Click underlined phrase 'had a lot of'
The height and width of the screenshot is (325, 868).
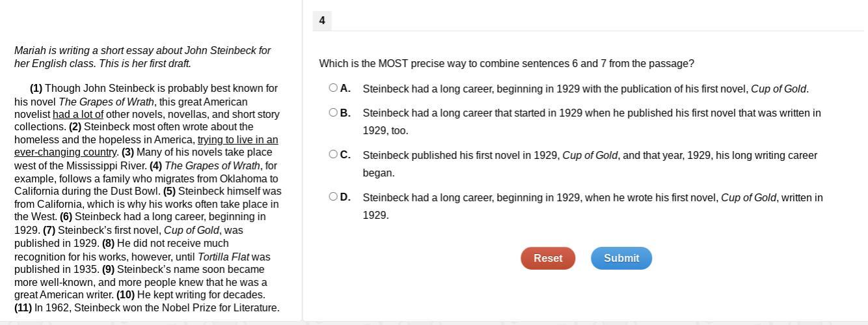click(78, 114)
